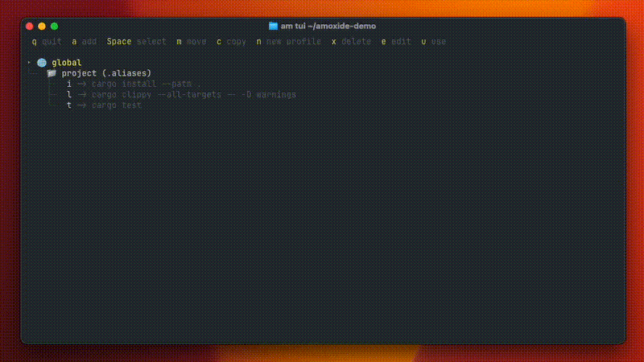This screenshot has width=644, height=362.
Task: Select the project (.aliases) row
Action: 99,73
